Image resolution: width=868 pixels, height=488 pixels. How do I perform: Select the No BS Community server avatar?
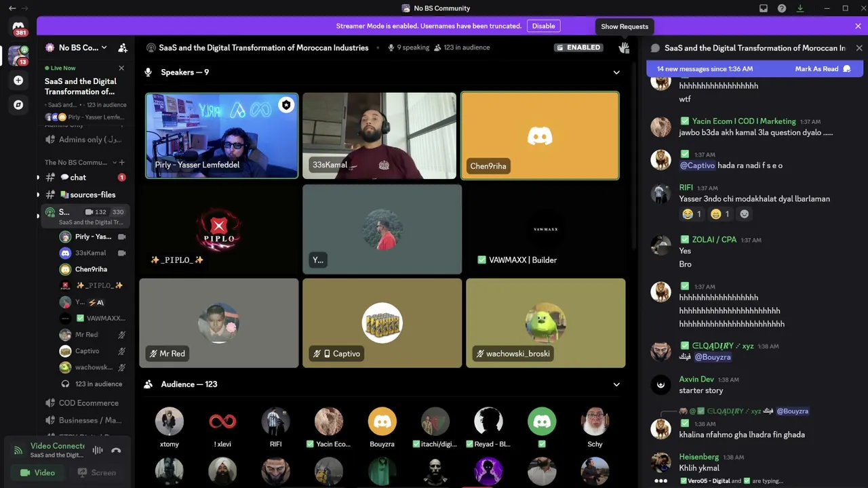(18, 56)
